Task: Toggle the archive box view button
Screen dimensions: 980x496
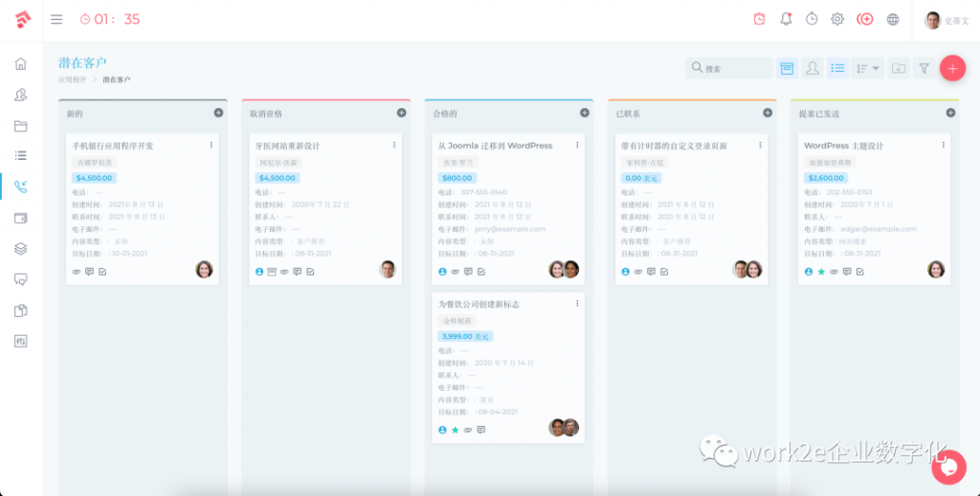Action: 786,68
